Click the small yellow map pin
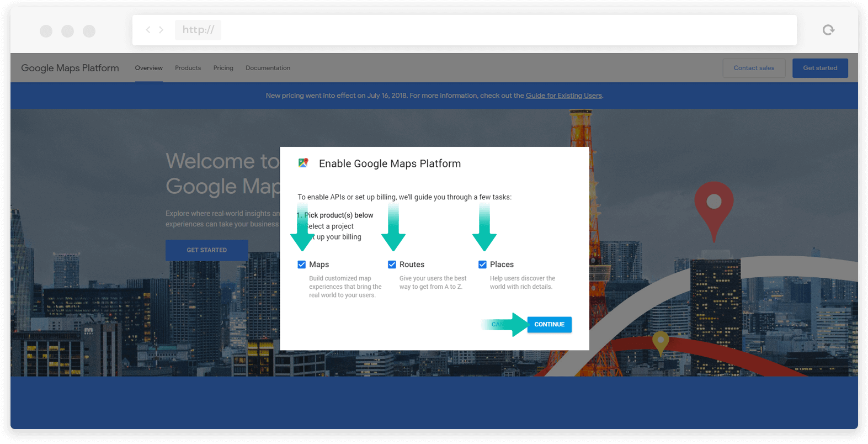This screenshot has height=444, width=868. pos(660,341)
